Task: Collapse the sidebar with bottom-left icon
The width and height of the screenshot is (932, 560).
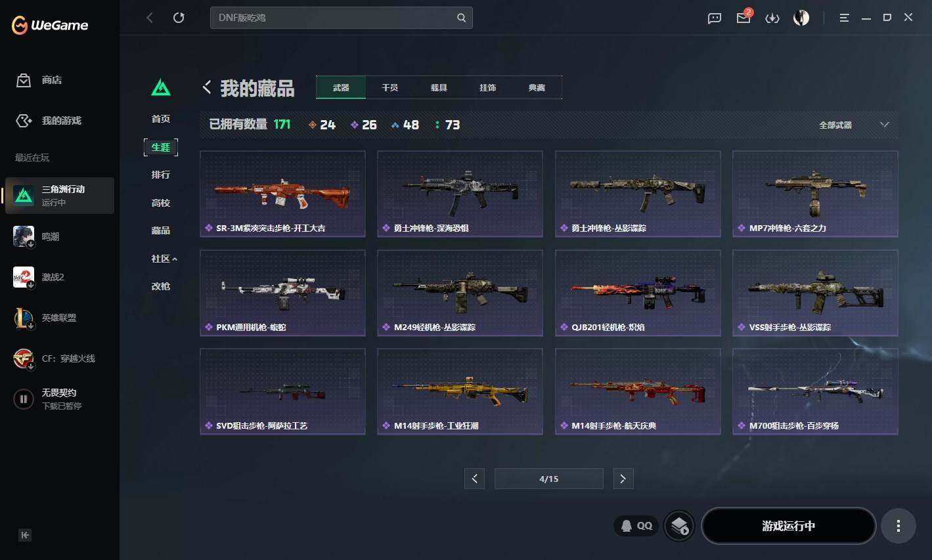Action: coord(25,535)
